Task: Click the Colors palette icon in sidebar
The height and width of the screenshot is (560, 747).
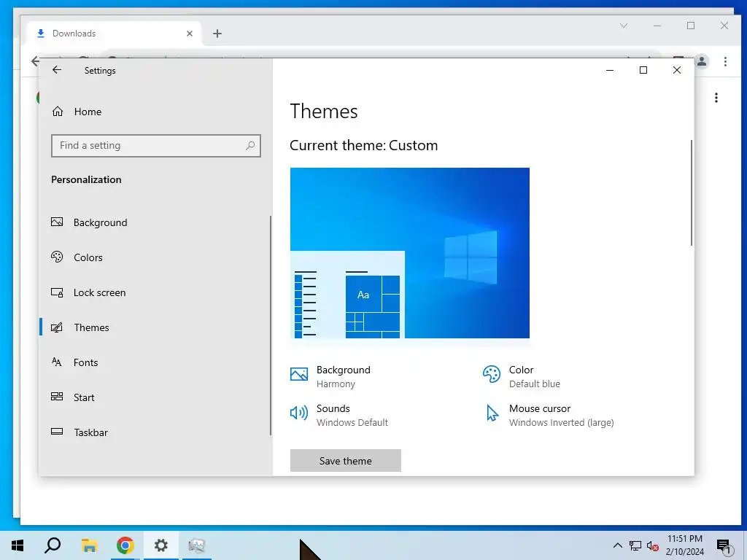Action: click(57, 257)
